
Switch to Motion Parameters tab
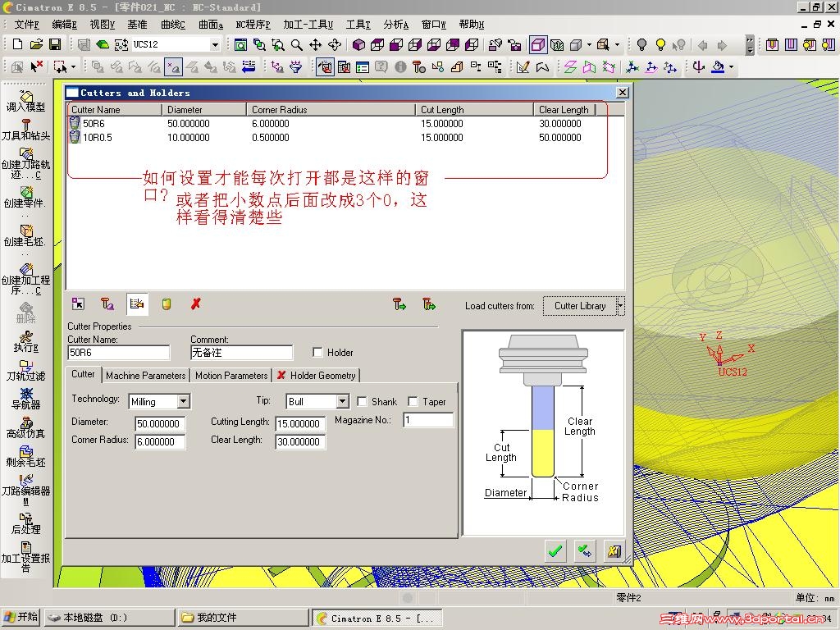coord(231,376)
